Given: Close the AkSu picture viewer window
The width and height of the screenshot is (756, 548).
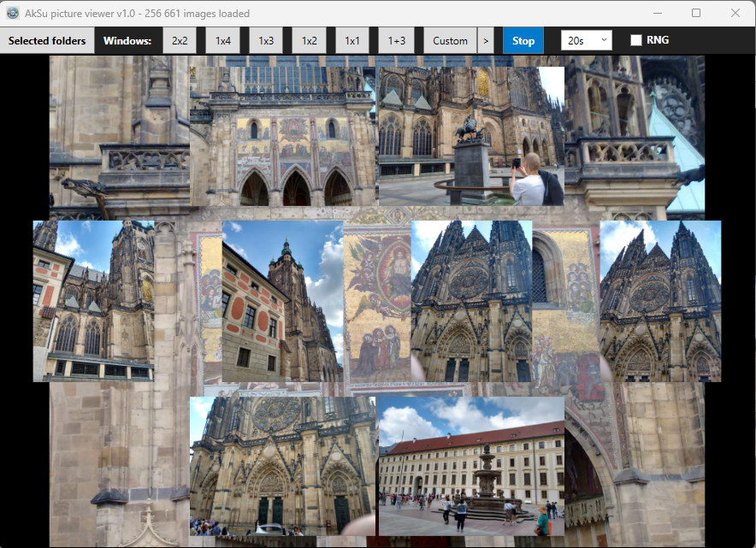Looking at the screenshot, I should (x=735, y=13).
